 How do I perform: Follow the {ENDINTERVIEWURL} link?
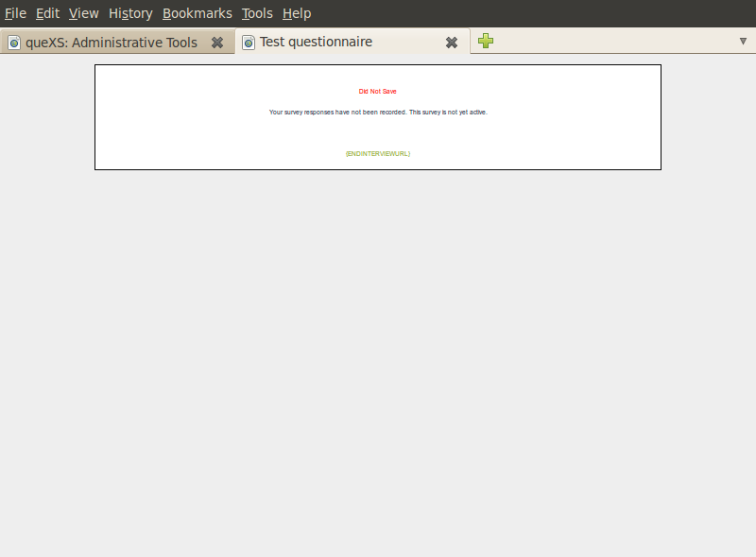[378, 153]
